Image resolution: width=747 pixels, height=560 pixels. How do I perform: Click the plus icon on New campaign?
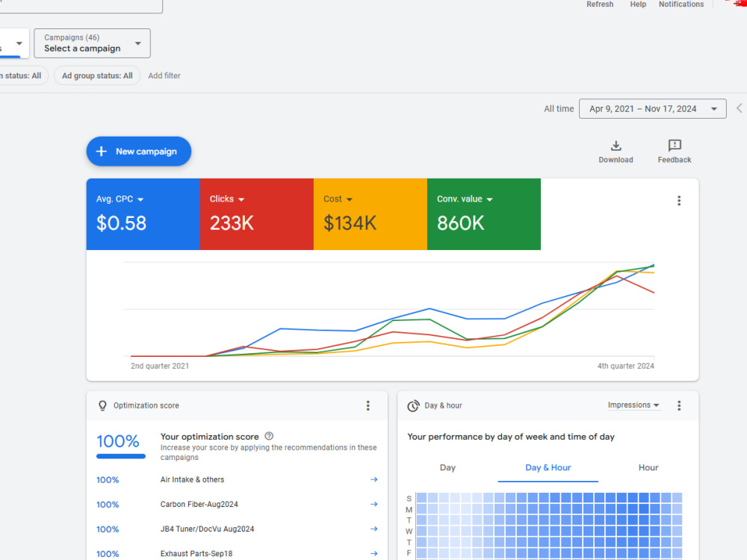(x=101, y=152)
